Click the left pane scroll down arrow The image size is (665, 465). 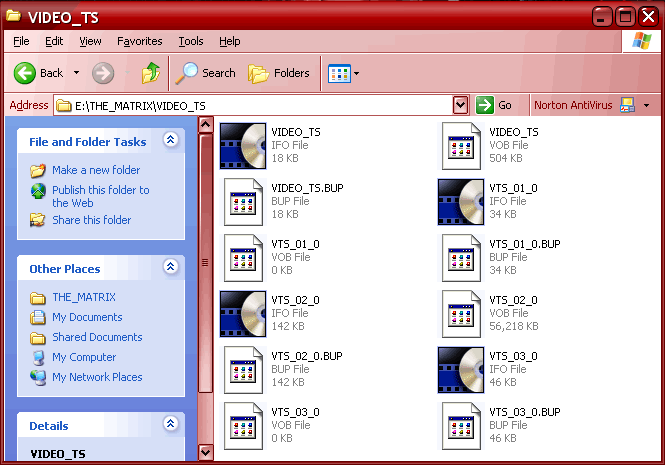pyautogui.click(x=206, y=452)
